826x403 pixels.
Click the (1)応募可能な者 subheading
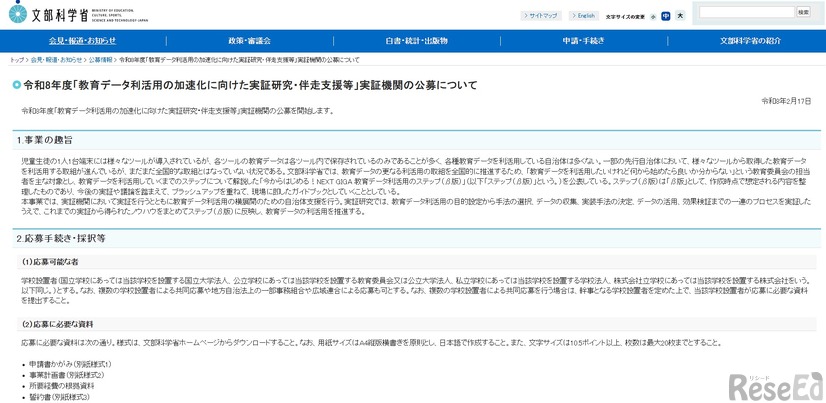[x=50, y=262]
